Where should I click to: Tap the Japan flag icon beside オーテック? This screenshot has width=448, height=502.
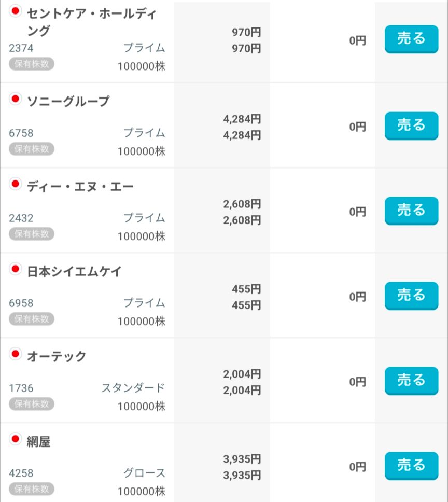coord(16,354)
